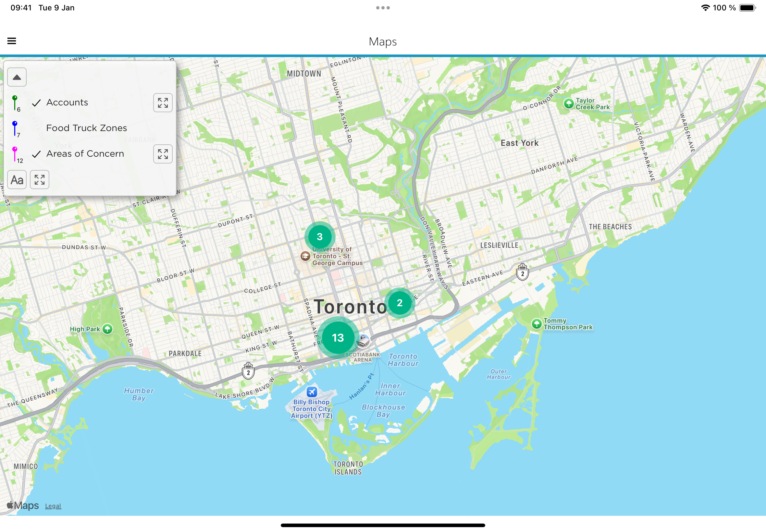Click the green Accounts pin icon

click(x=15, y=102)
